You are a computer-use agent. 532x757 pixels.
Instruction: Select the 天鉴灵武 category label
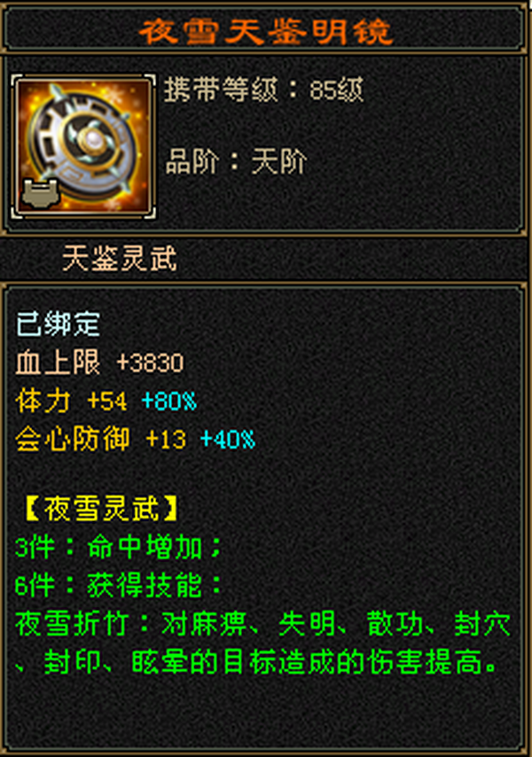[120, 258]
